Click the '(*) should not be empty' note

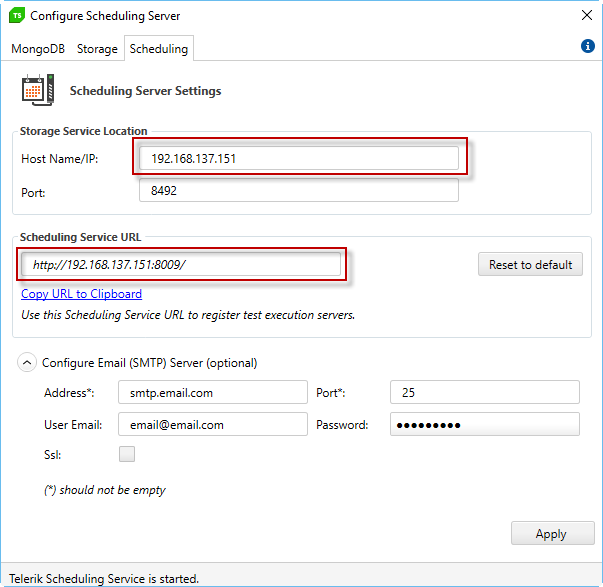click(105, 490)
